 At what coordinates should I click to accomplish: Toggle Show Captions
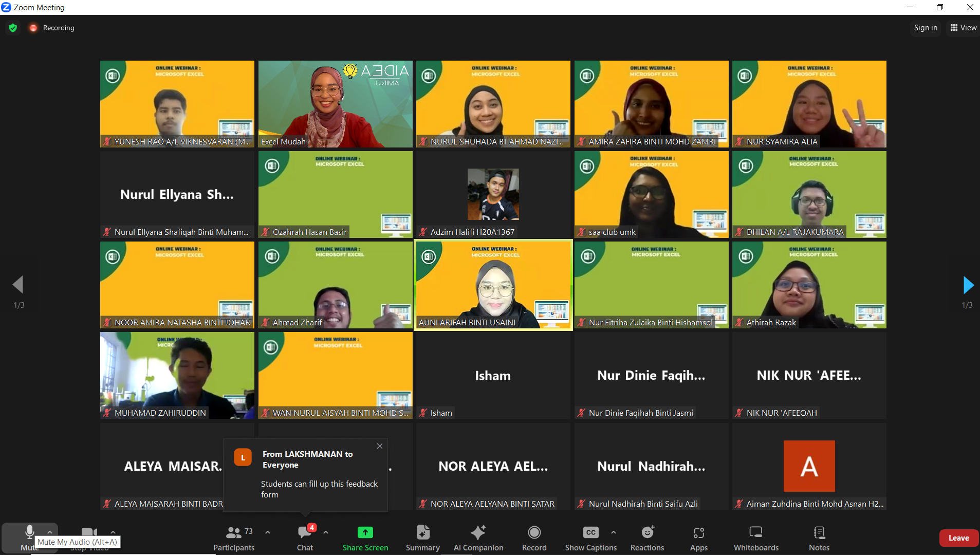tap(590, 538)
